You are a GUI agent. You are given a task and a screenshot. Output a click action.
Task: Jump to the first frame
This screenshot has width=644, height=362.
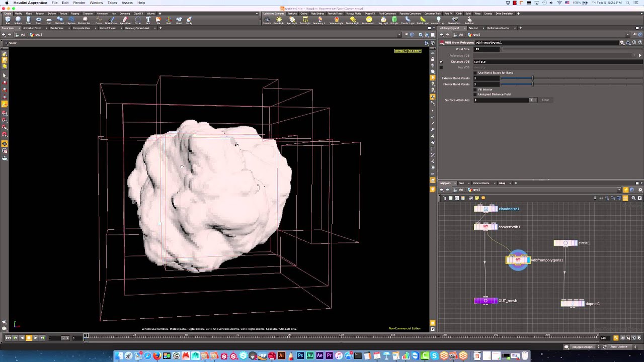click(8, 338)
